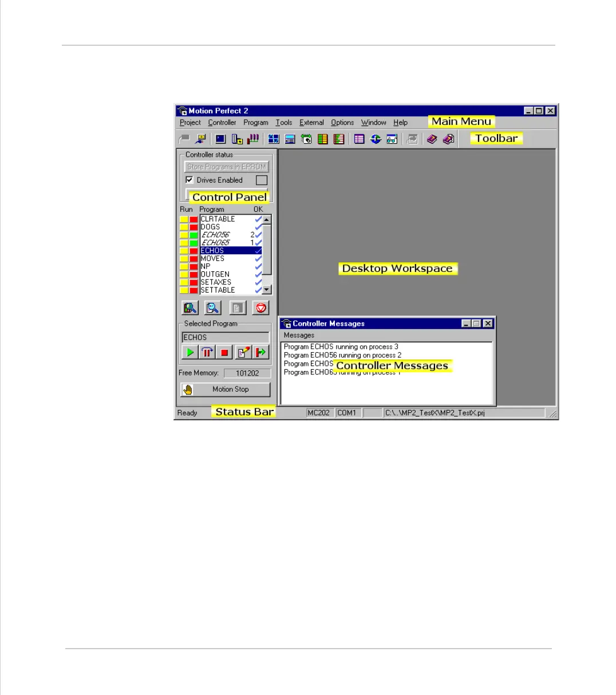Select SETAXES in the program list
Viewport: 616px width, 695px height.
point(231,282)
